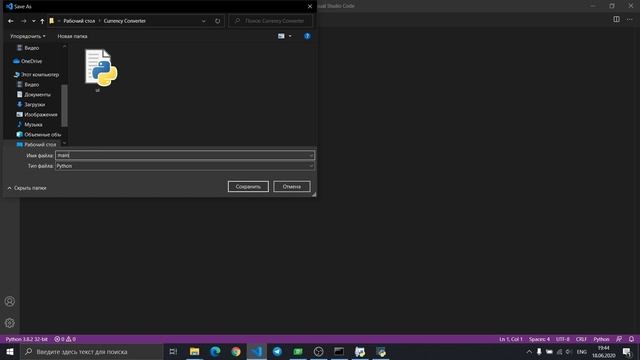The width and height of the screenshot is (640, 360).
Task: Change view with view icon
Action: (281, 36)
